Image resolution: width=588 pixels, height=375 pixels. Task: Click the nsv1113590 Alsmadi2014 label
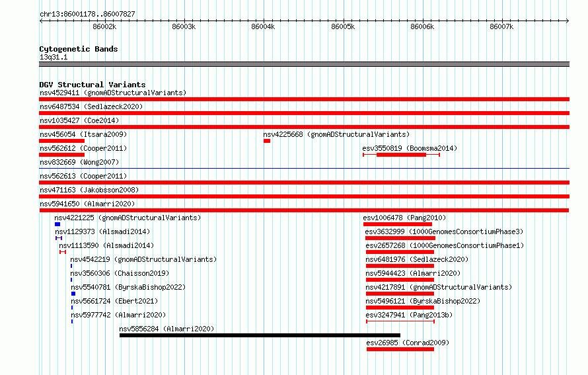(106, 245)
